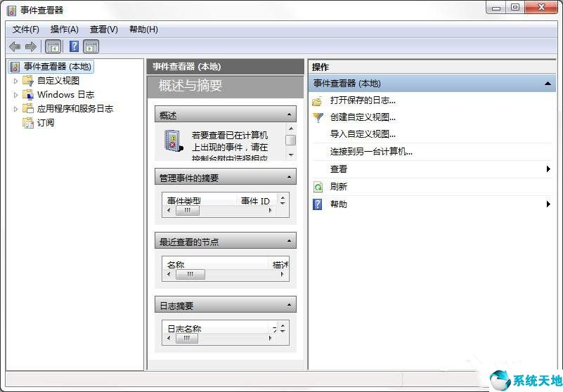The width and height of the screenshot is (563, 392).
Task: Select Windows 日志 in the tree
Action: pyautogui.click(x=65, y=95)
